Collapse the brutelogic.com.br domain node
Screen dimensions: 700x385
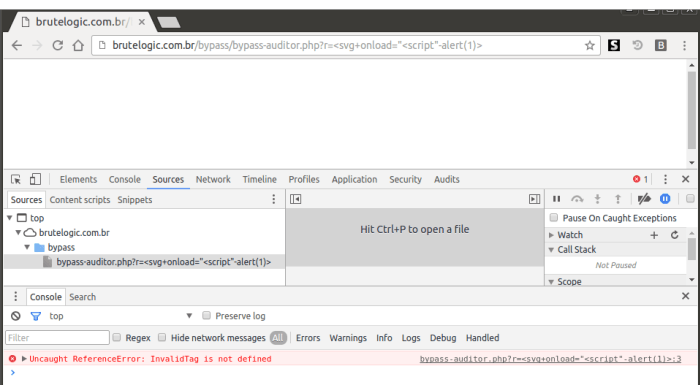pyautogui.click(x=18, y=232)
